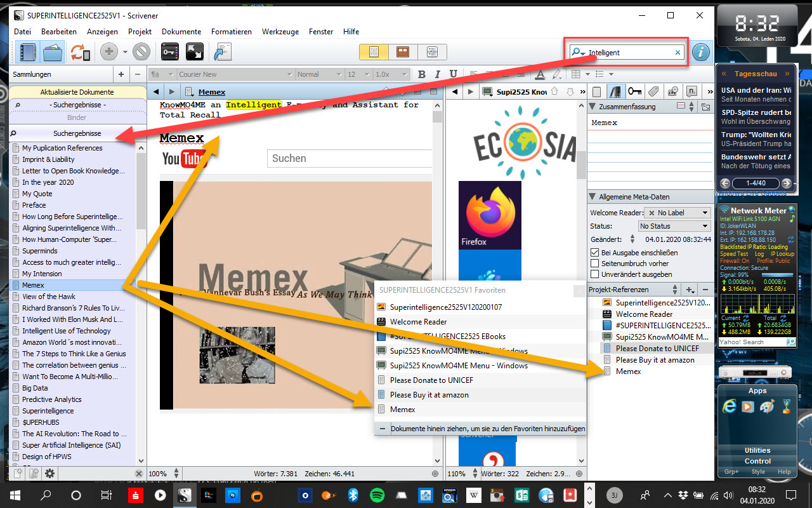Enter full-screen composition mode

point(194,52)
